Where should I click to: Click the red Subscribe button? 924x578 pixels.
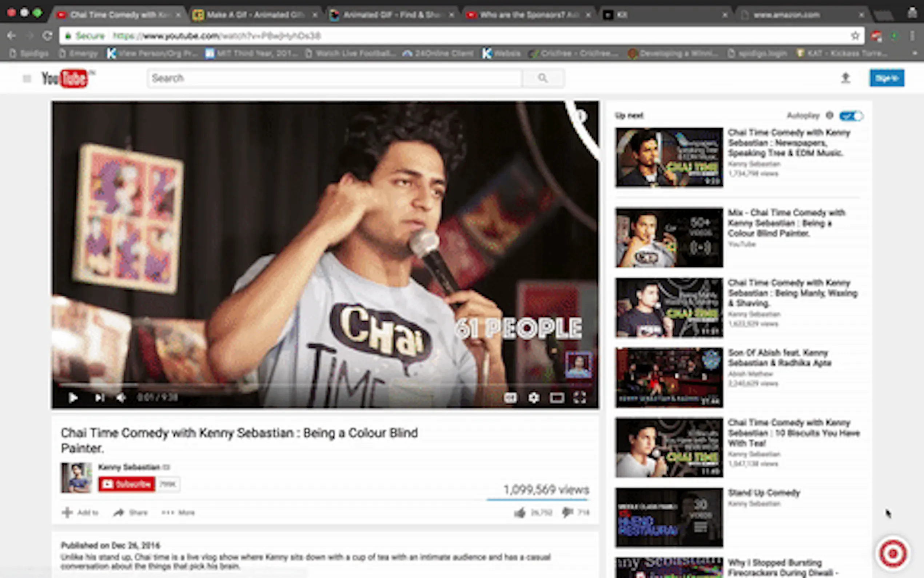point(127,484)
